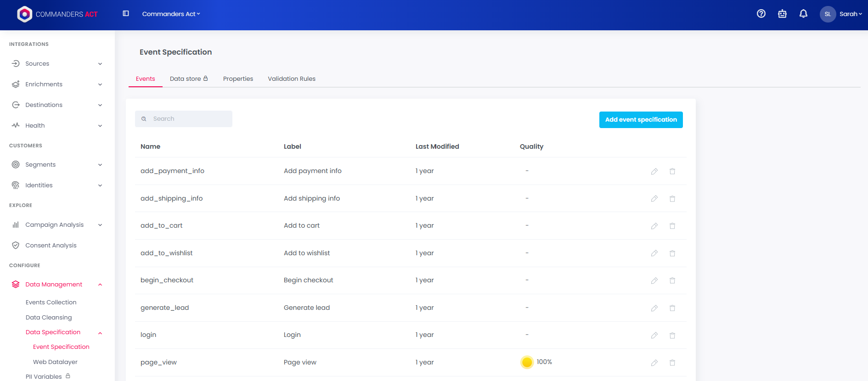Viewport: 868px width, 381px height.
Task: Delete the add_to_cart event
Action: click(672, 226)
